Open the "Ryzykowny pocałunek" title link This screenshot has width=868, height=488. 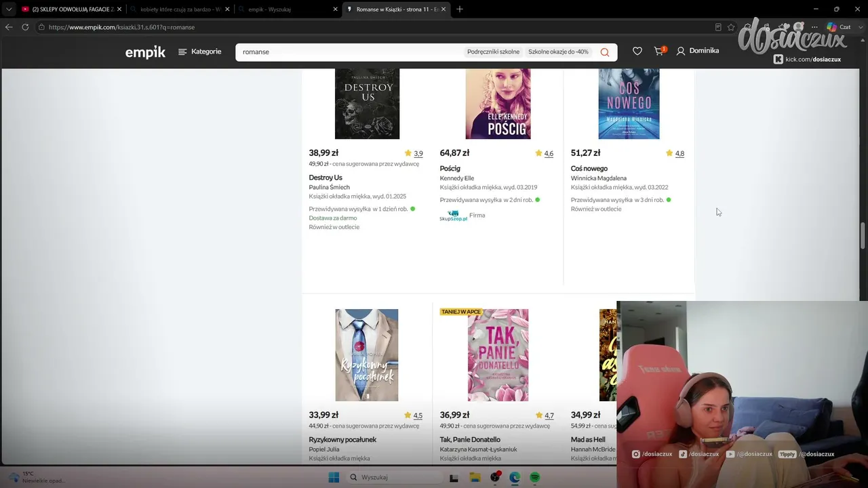click(x=342, y=439)
